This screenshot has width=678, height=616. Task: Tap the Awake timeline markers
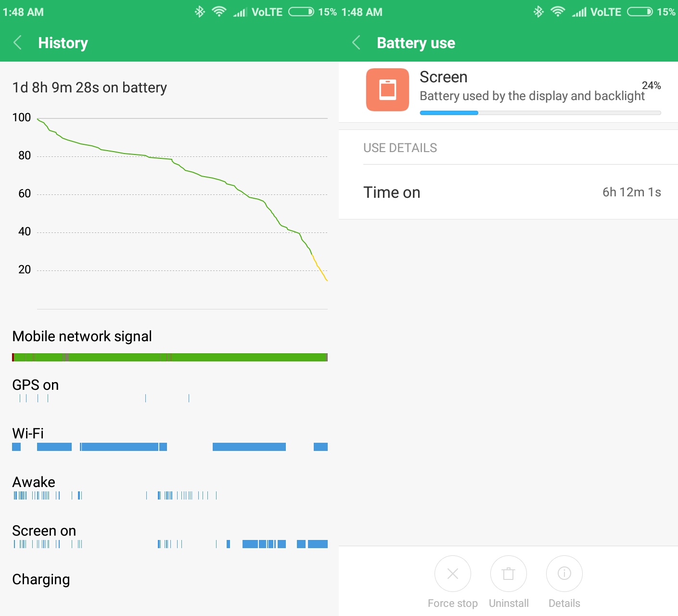[115, 495]
